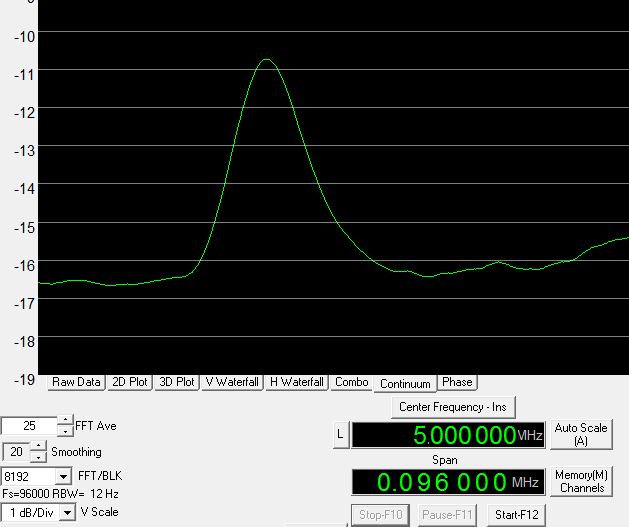Expand the FFT/BLK size dropdown
The width and height of the screenshot is (629, 527).
[63, 477]
